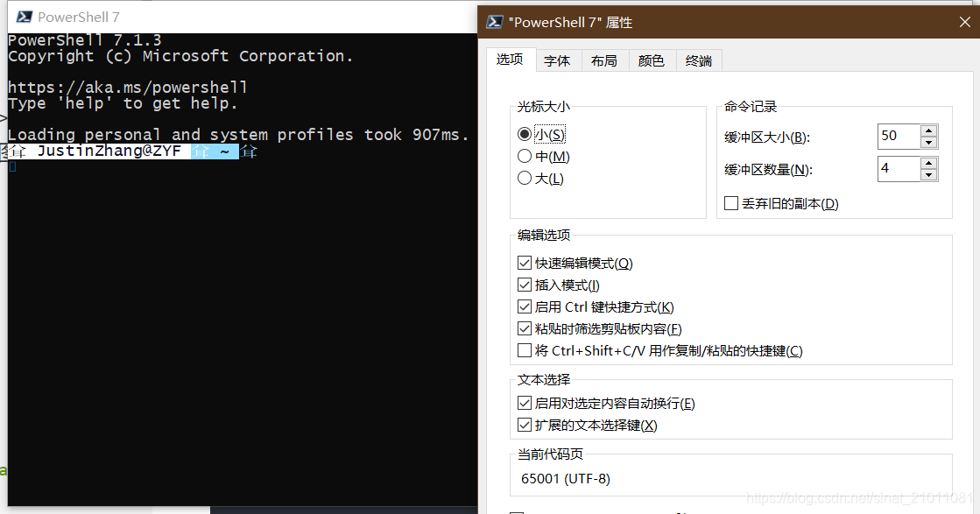Click the 缓冲区数量 input field showing 4
Viewport: 980px width, 514px height.
[x=899, y=168]
